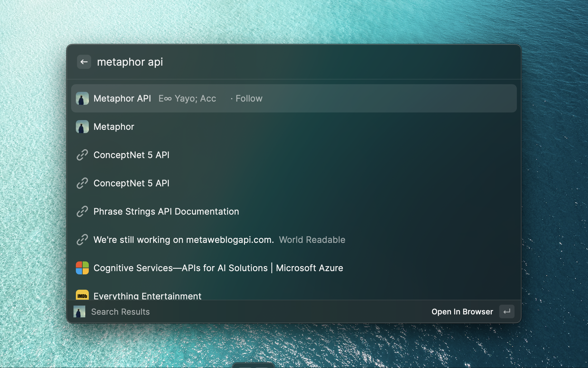
Task: Open the Phrase Strings API Documentation result
Action: point(166,211)
